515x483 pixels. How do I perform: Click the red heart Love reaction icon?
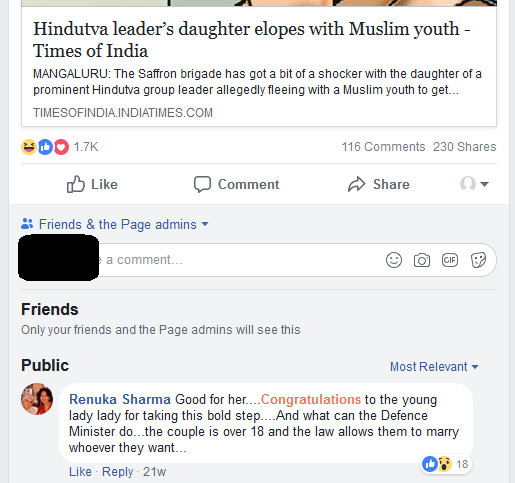[x=61, y=147]
